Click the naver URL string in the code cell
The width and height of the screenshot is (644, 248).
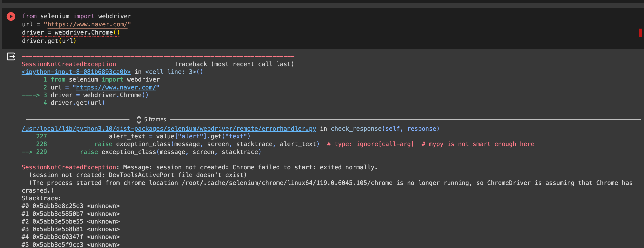coord(87,24)
